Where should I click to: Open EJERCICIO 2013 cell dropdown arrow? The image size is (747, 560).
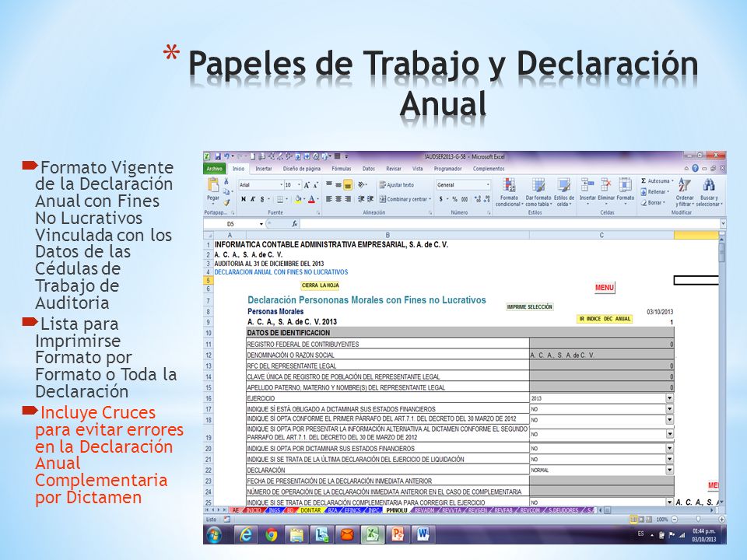coord(669,398)
